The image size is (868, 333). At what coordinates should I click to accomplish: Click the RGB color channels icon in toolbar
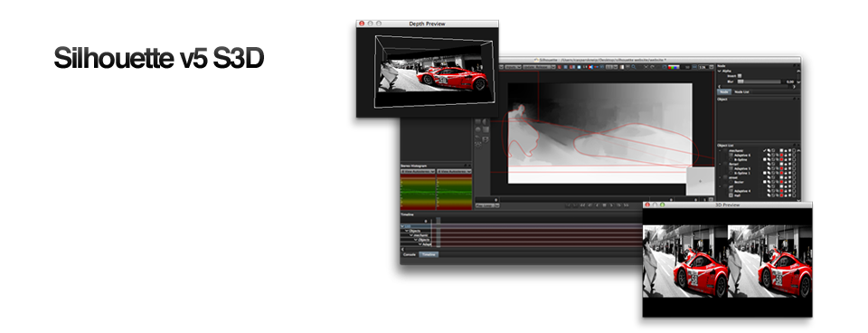[x=673, y=67]
